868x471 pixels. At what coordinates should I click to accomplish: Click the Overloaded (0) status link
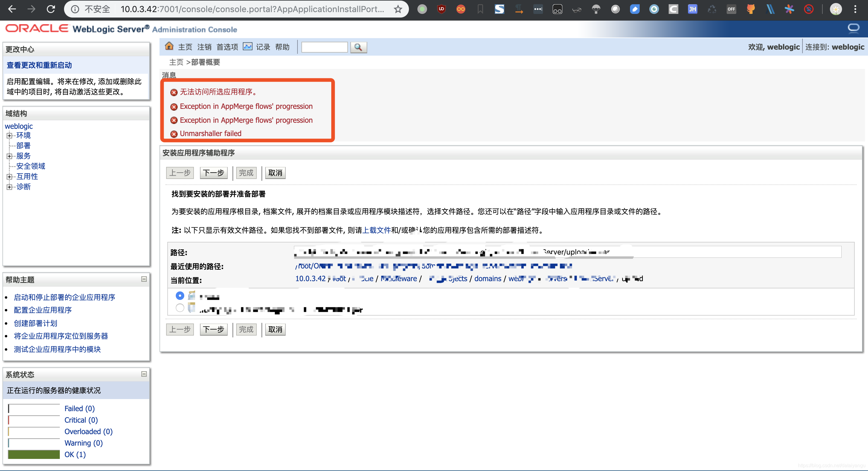[88, 431]
